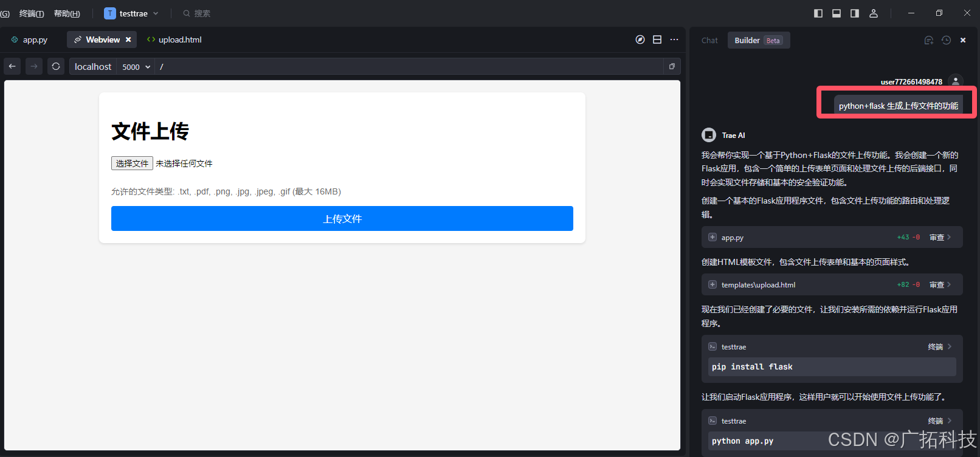
Task: Switch to Builder tab
Action: (x=759, y=40)
